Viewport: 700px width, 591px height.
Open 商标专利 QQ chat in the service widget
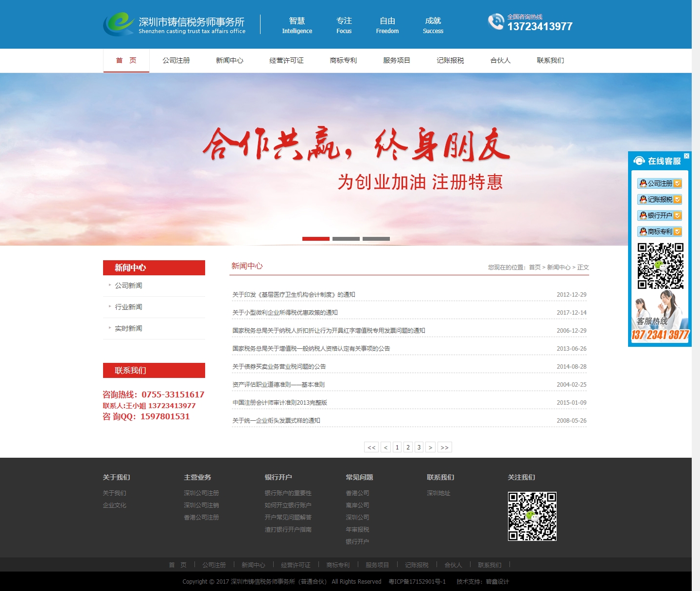[660, 232]
